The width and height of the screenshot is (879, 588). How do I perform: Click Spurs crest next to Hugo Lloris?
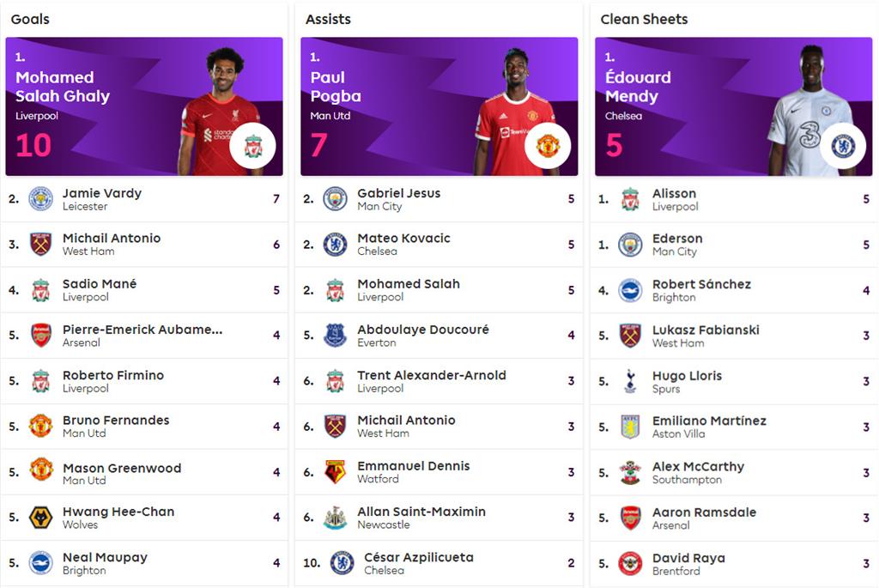[630, 381]
